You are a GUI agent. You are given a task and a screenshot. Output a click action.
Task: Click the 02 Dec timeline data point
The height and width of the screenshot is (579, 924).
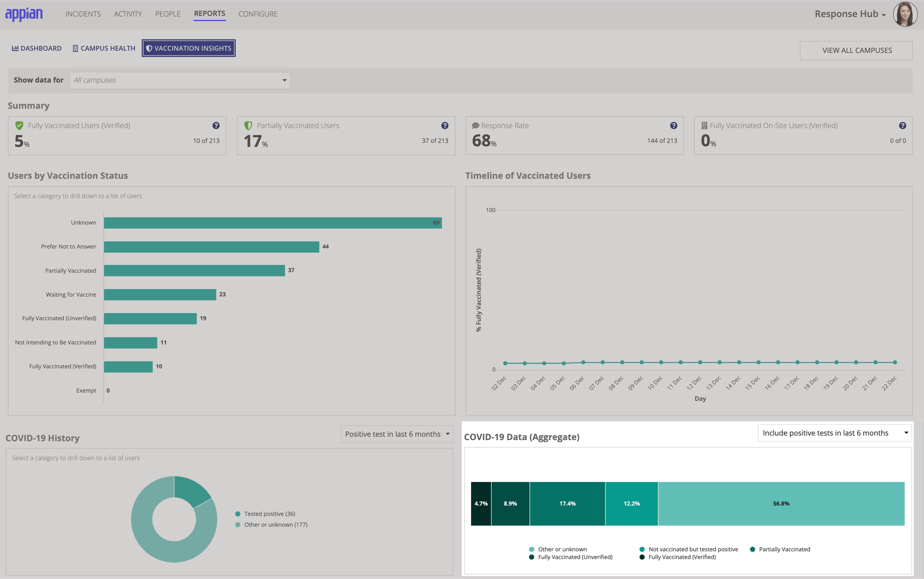pyautogui.click(x=505, y=363)
